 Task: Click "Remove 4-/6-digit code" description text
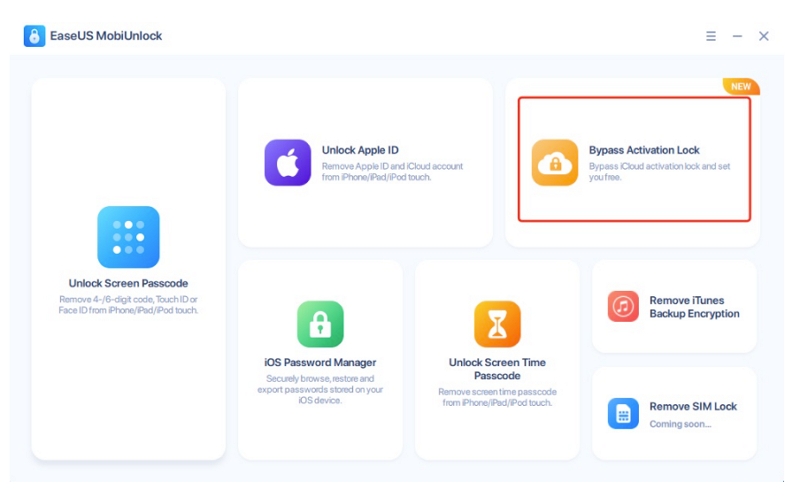tap(129, 305)
